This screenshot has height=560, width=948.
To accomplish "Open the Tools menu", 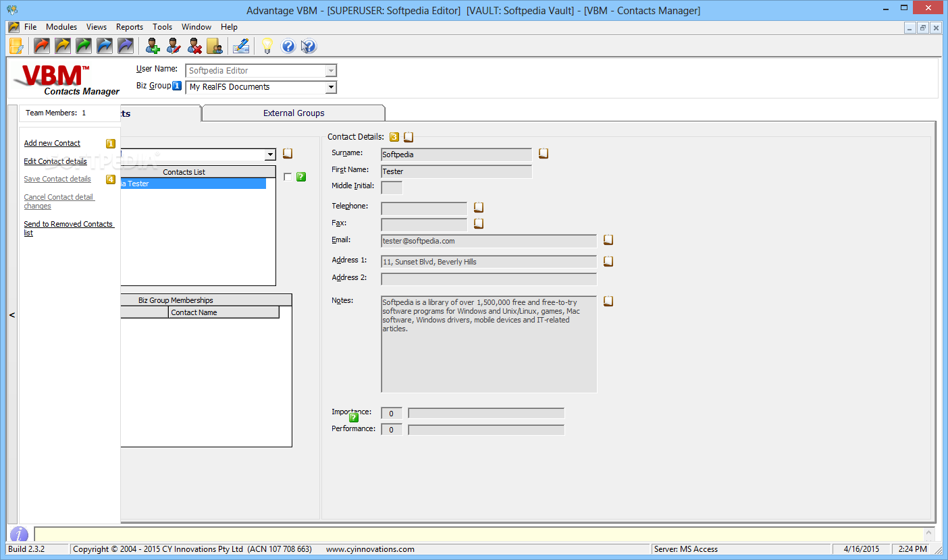I will (x=163, y=27).
